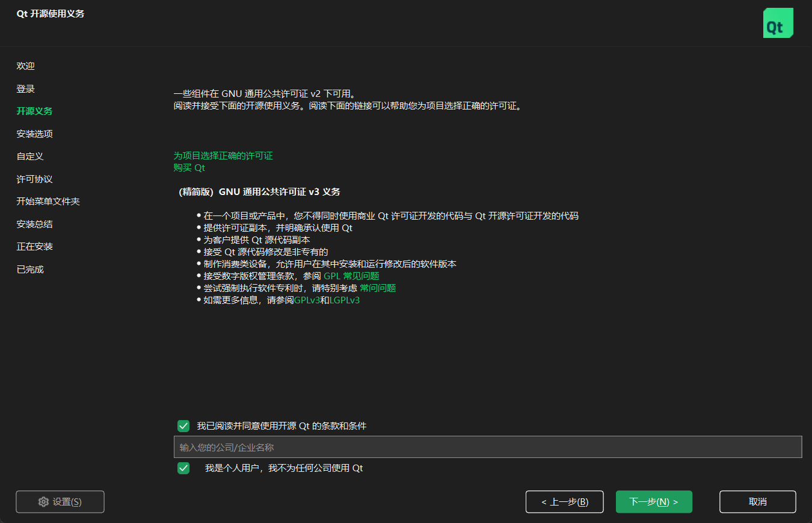Click the text 为客户提供 Qt 源代码副本
The image size is (812, 523).
click(257, 240)
